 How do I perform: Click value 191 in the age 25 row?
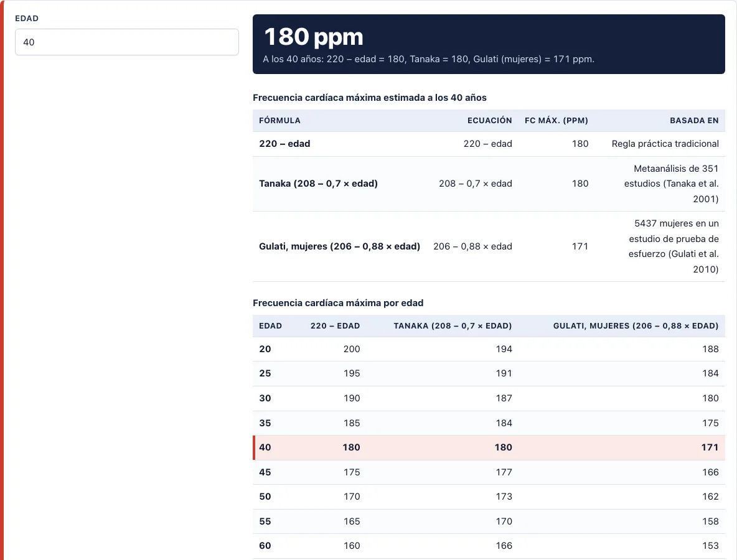click(x=504, y=373)
